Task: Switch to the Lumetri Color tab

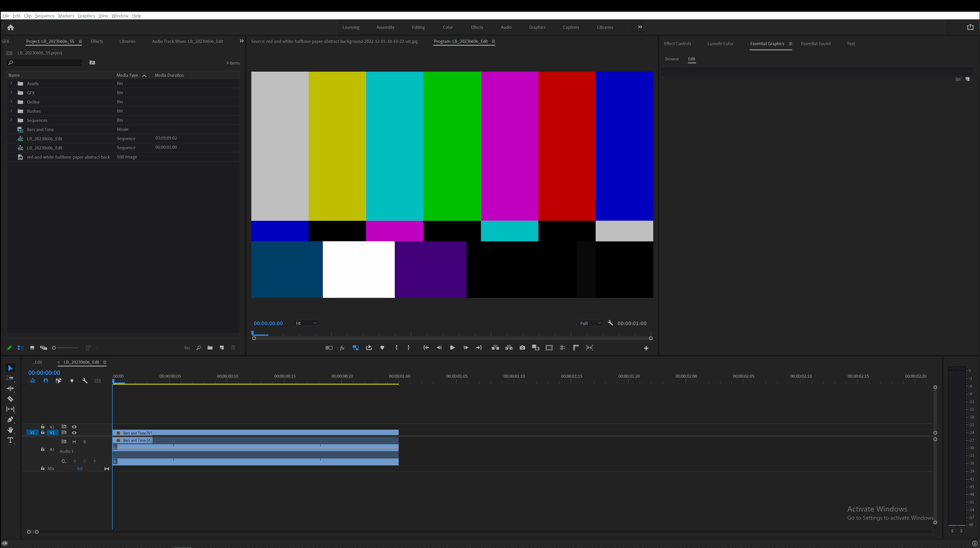Action: (x=720, y=43)
